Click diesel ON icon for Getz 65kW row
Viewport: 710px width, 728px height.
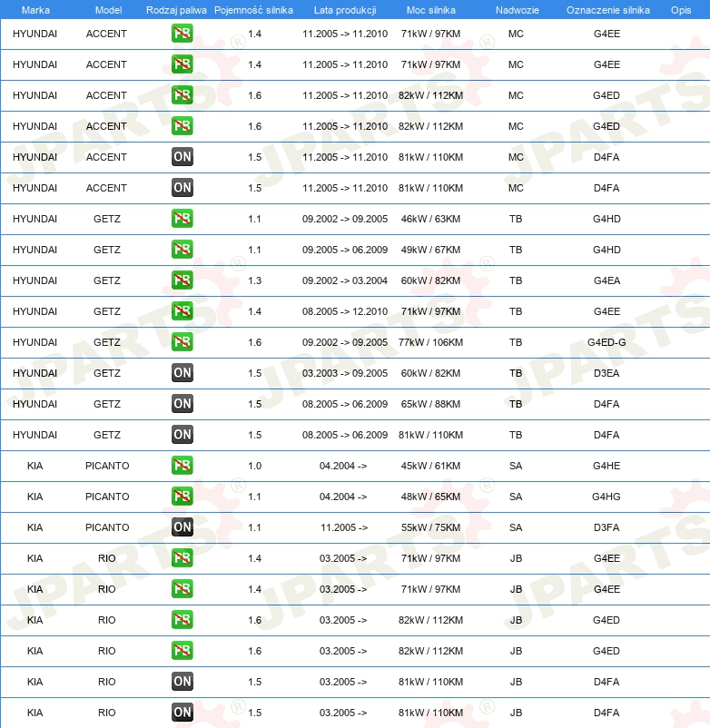pyautogui.click(x=182, y=404)
